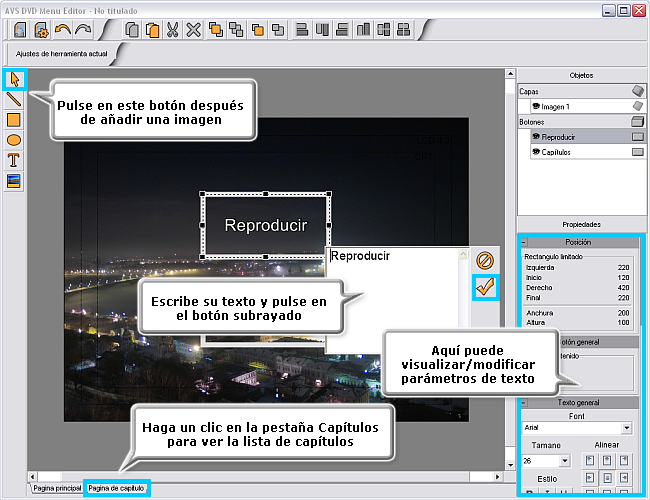The width and height of the screenshot is (650, 500).
Task: Click the distribute spacing grid icon
Action: (x=383, y=29)
